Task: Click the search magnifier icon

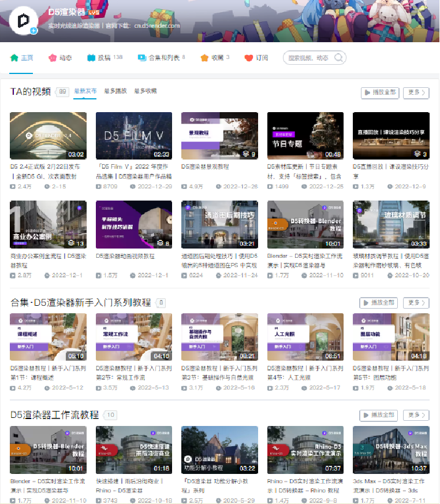Action: (x=338, y=58)
